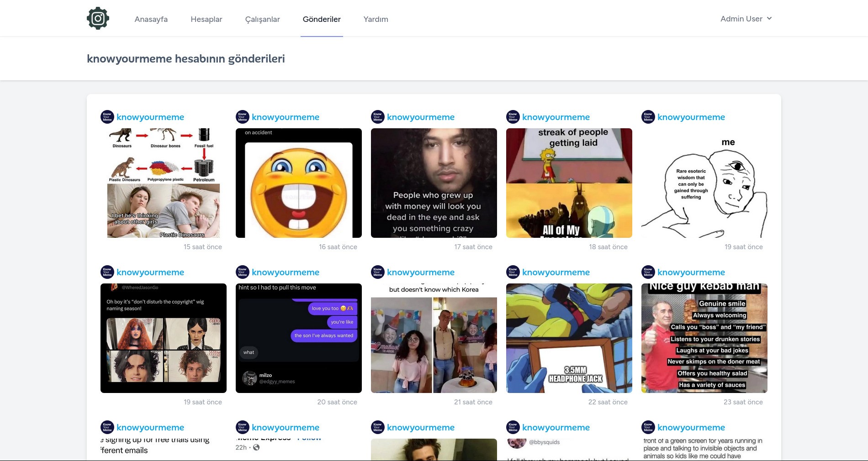Click knowyourmeme link above Korea birthday post
The image size is (868, 461).
pyautogui.click(x=420, y=272)
